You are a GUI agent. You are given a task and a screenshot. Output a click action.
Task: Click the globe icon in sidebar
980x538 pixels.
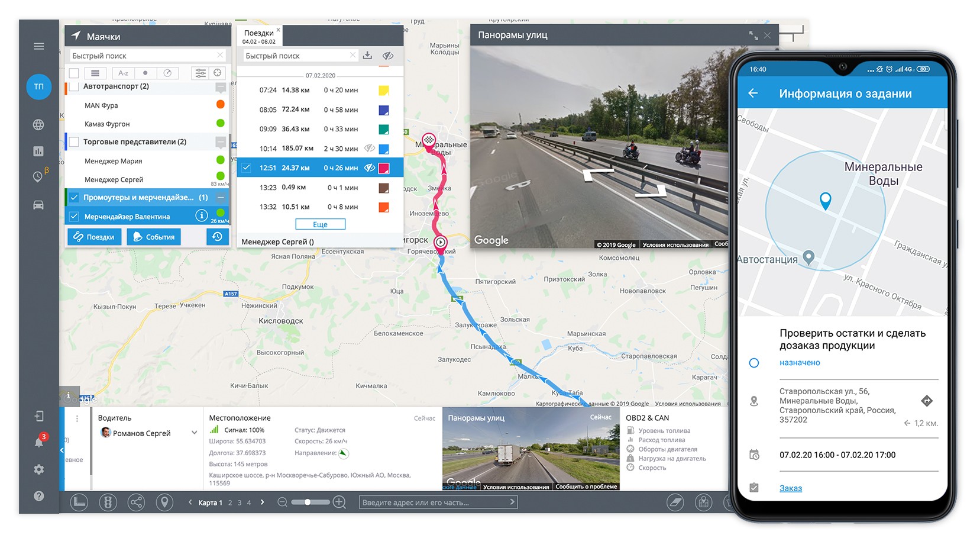tap(38, 125)
